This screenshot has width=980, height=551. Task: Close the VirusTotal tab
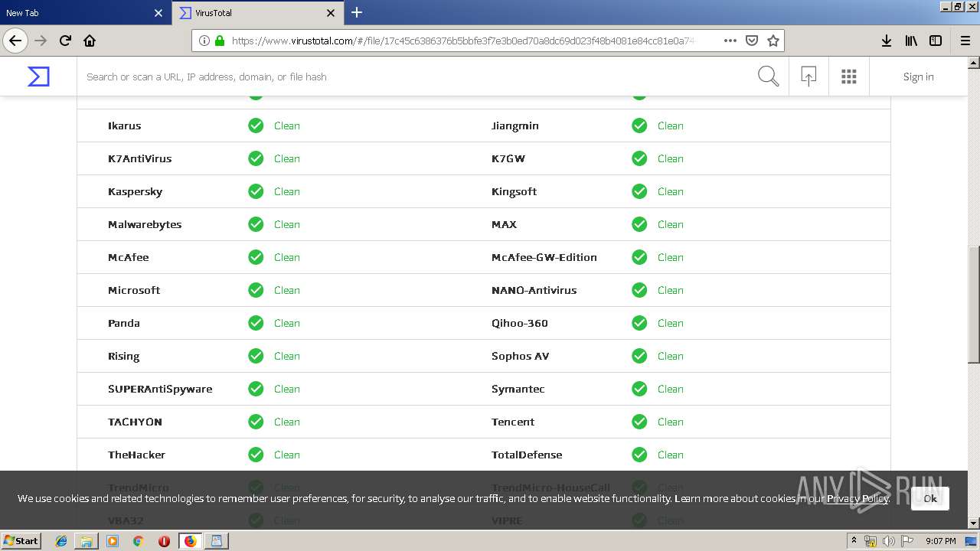click(x=331, y=13)
